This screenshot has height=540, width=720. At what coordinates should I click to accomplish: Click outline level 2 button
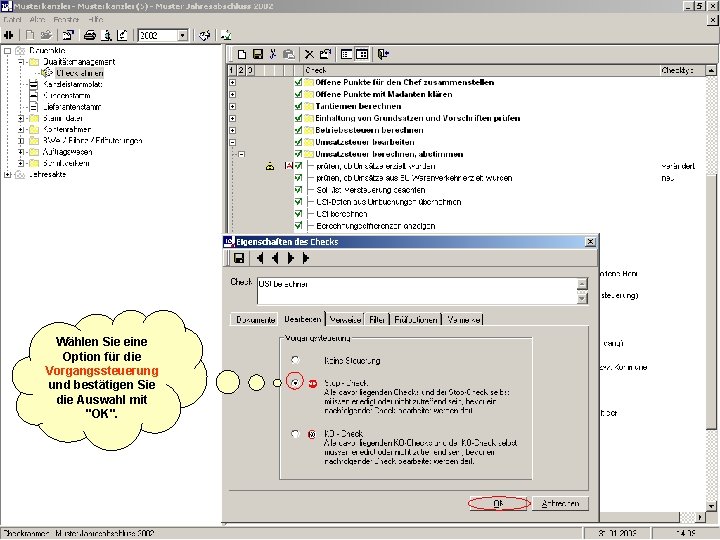click(241, 70)
